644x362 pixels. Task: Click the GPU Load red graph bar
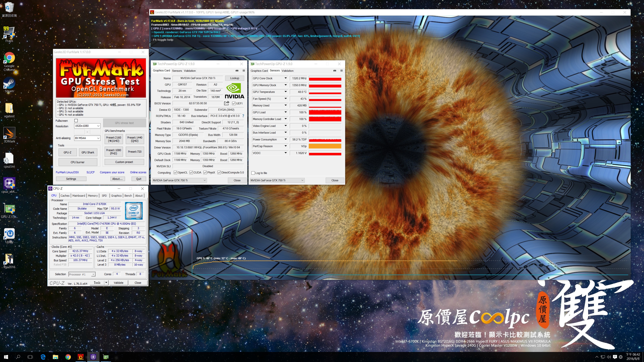click(x=325, y=112)
